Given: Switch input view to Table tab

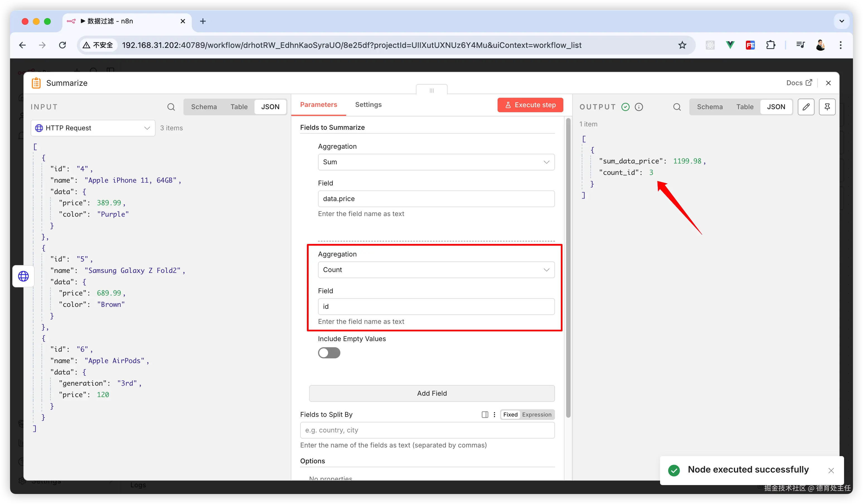Looking at the screenshot, I should point(239,107).
